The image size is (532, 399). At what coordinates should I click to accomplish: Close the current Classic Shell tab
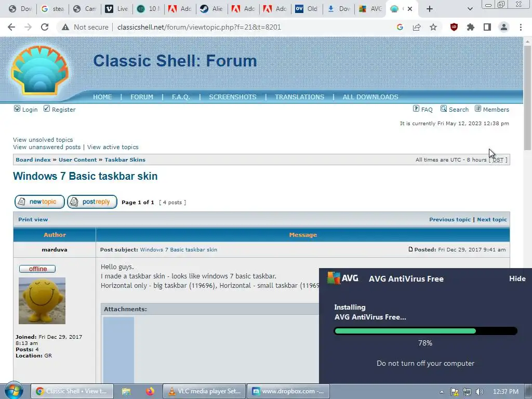pos(410,9)
